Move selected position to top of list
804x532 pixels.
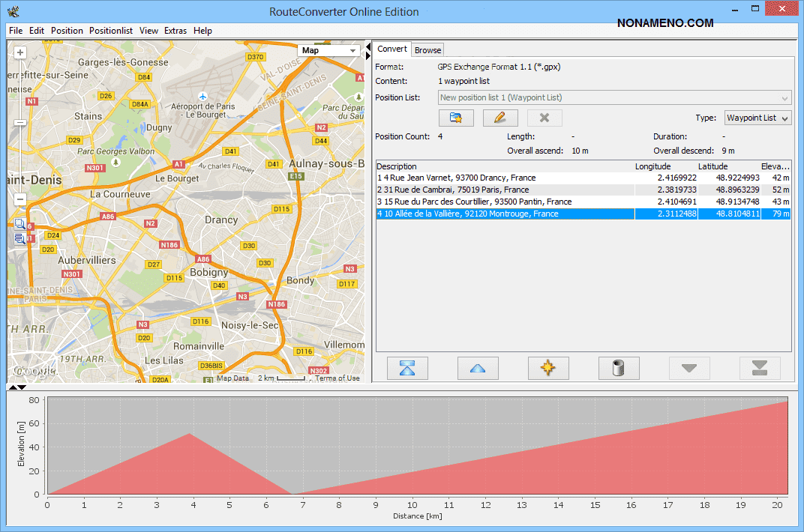[x=407, y=368]
